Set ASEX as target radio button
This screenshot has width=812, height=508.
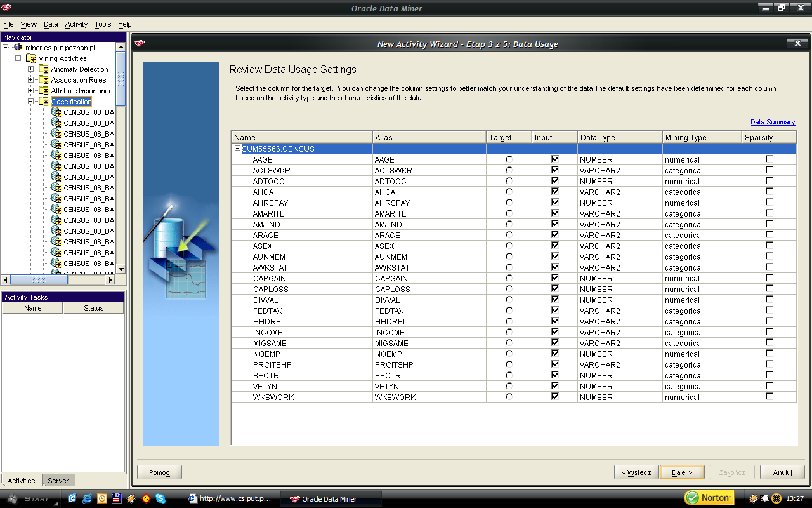[509, 246]
